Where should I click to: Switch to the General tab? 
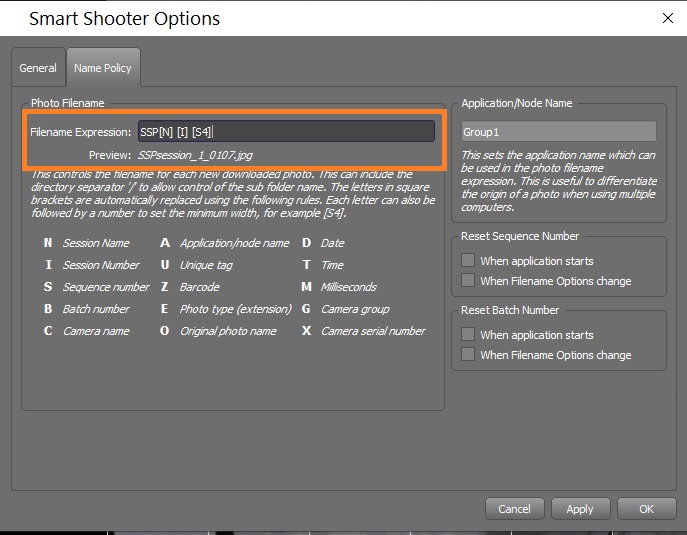[38, 68]
